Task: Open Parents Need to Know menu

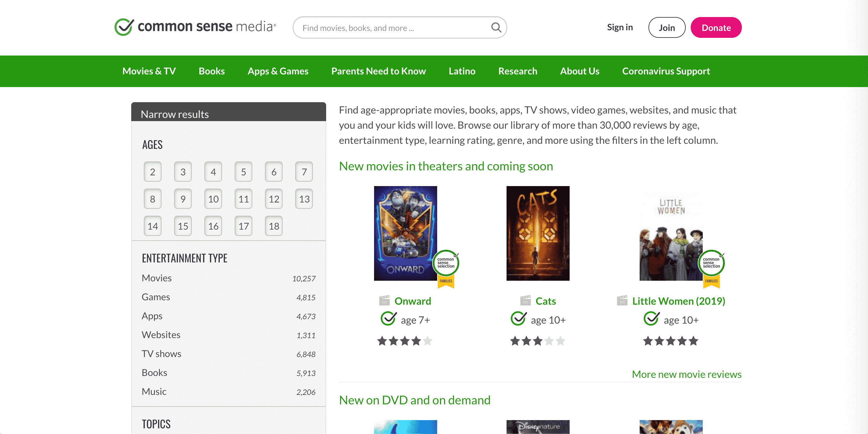Action: 378,71
